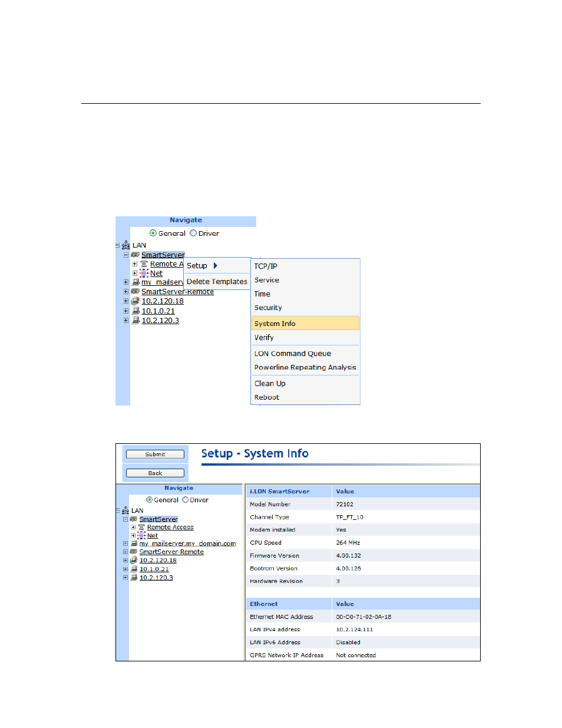Open the Net link on the System Info page

(153, 536)
